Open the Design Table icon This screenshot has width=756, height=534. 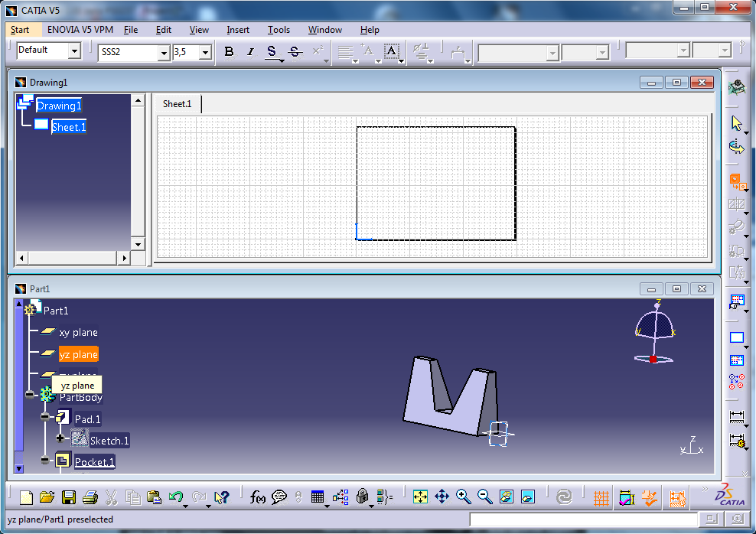pyautogui.click(x=318, y=497)
